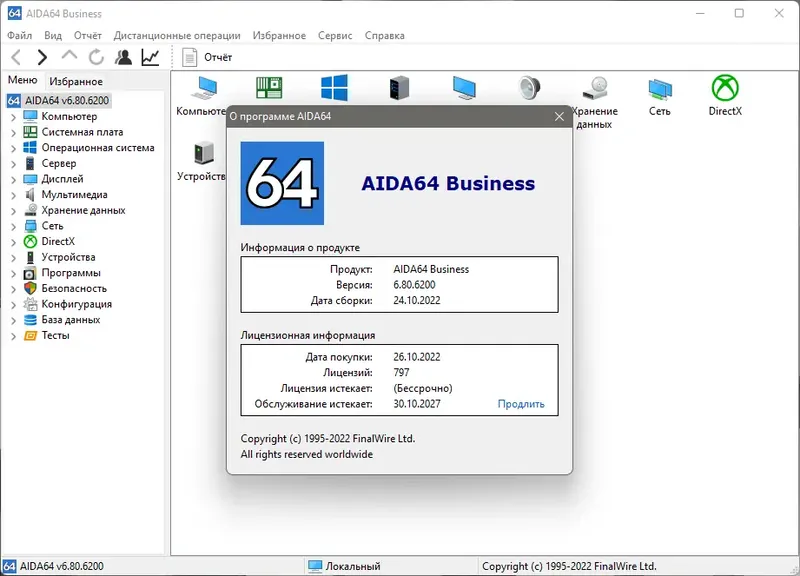The image size is (800, 576).
Task: Switch to the Избранное sidebar tab
Action: (76, 81)
